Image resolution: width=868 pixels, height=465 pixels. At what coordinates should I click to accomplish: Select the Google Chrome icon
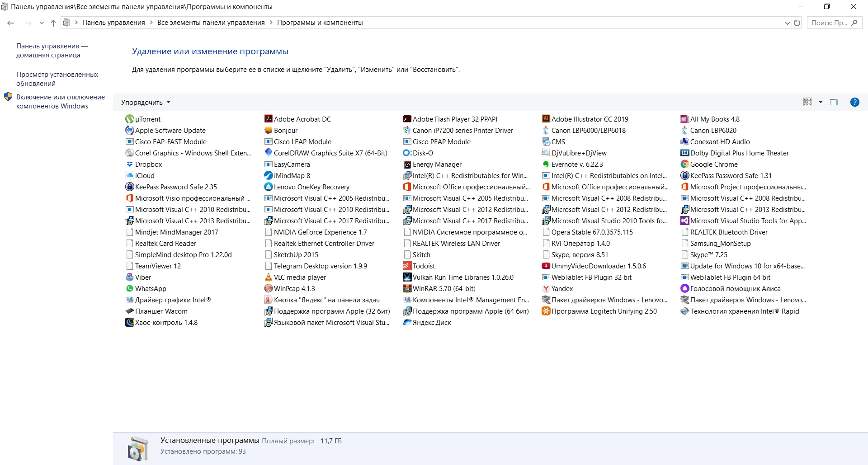coord(685,164)
